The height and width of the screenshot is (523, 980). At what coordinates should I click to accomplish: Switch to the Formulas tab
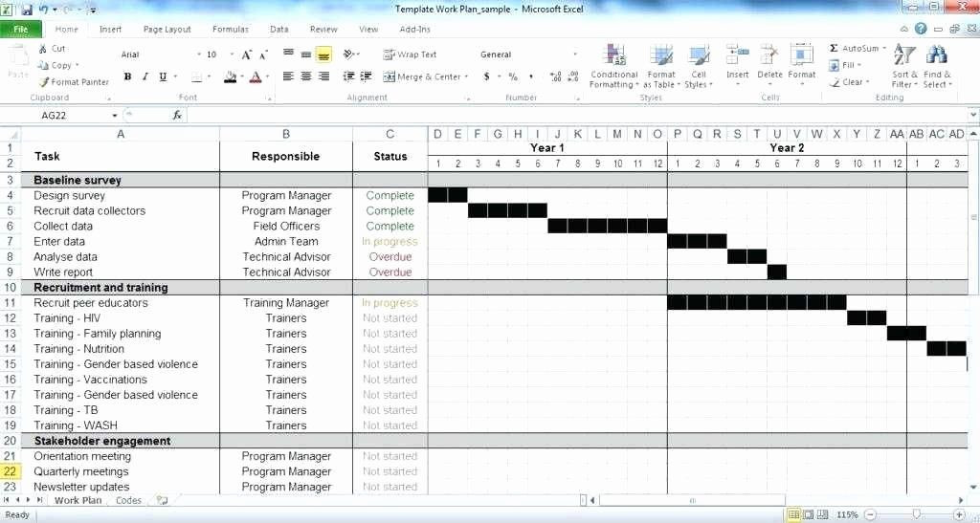(230, 30)
